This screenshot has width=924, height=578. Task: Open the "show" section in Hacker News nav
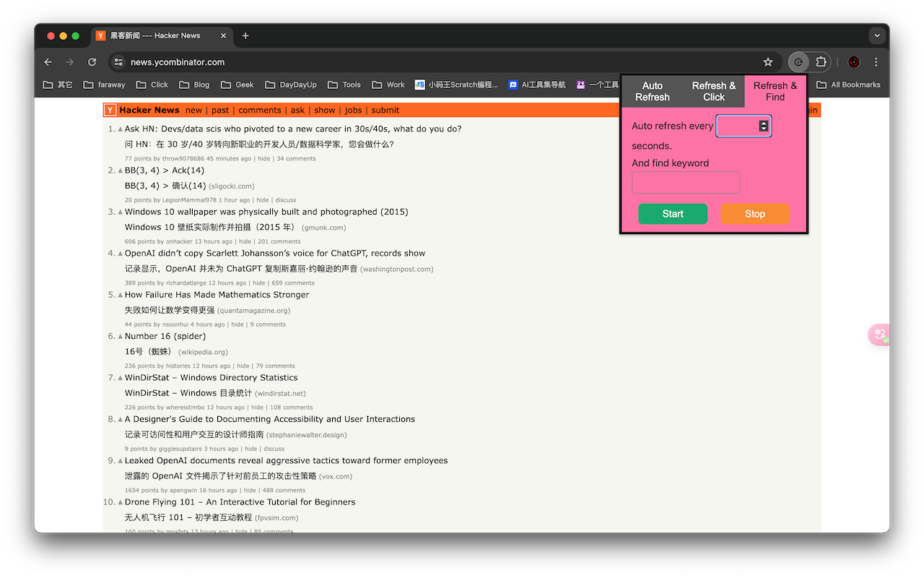coord(325,110)
